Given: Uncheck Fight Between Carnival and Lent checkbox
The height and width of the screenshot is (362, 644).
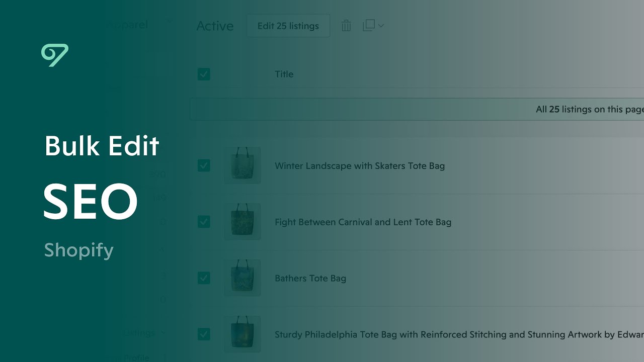Looking at the screenshot, I should pyautogui.click(x=204, y=222).
